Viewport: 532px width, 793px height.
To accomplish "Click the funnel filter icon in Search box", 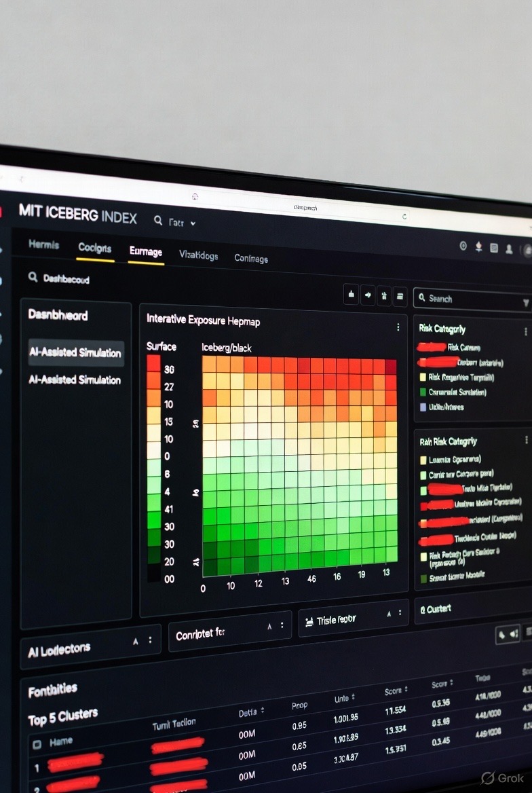I will click(x=526, y=302).
